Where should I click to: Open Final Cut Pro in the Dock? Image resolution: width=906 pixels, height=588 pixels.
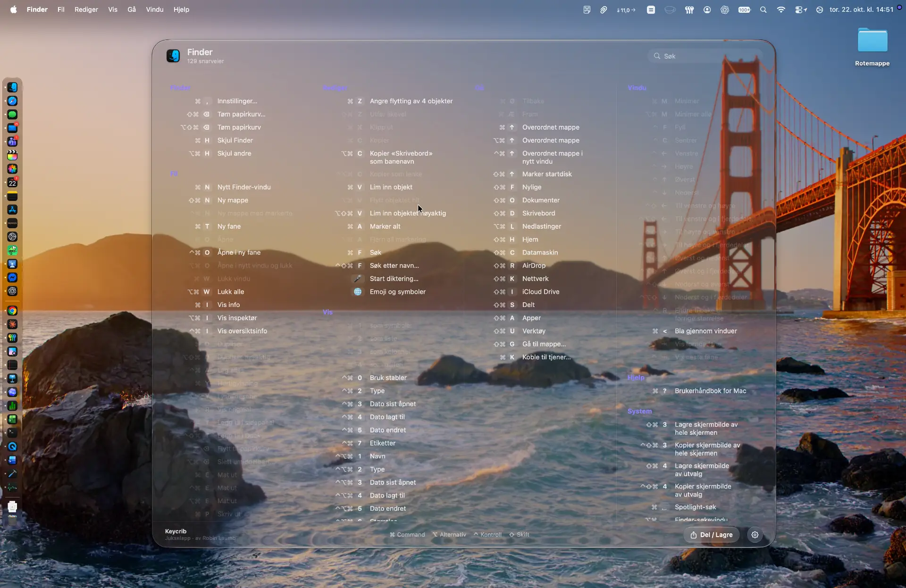pyautogui.click(x=12, y=156)
